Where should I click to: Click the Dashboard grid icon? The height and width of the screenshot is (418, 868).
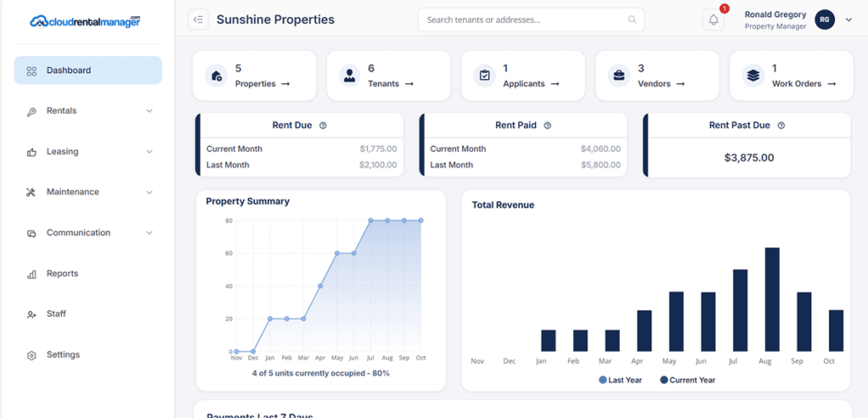point(31,71)
